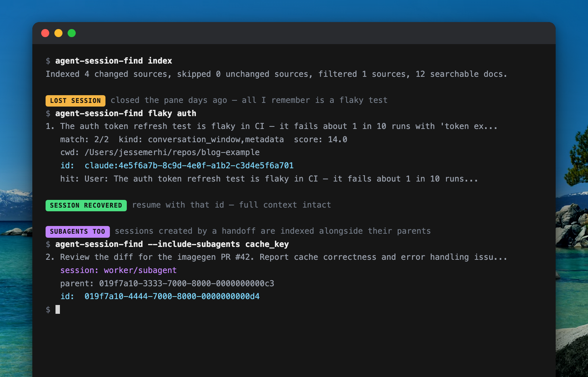Screen dimensions: 588x377
Task: Click result 2 about the imagegen PR #42
Action: tap(276, 257)
